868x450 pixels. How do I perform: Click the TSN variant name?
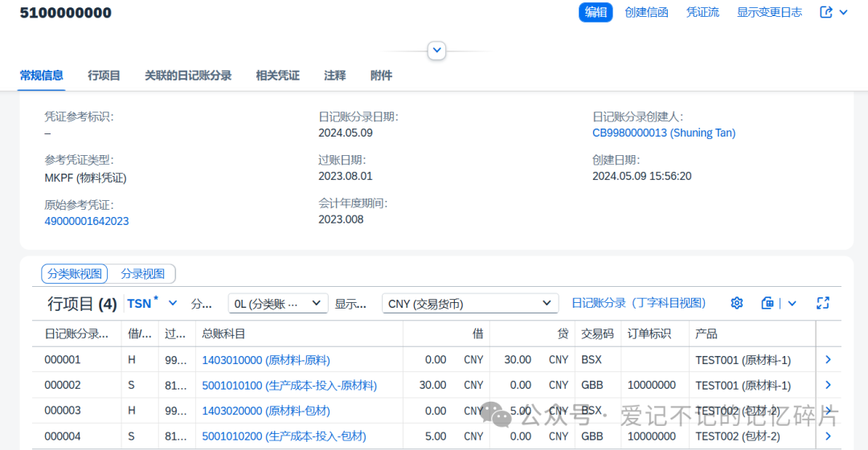coord(139,304)
